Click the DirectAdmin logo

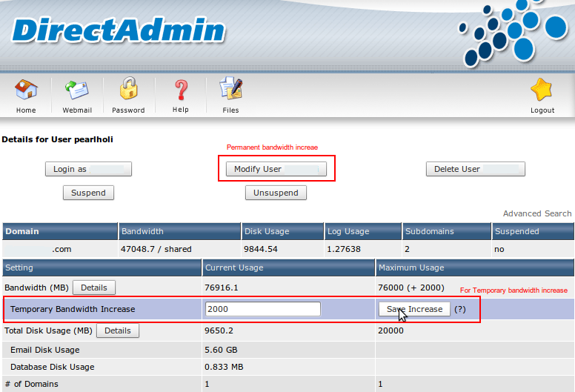pos(119,30)
